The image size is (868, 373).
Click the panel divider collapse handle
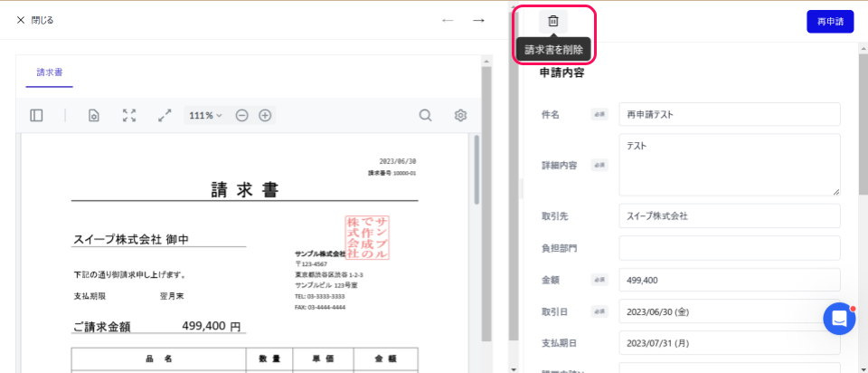[x=522, y=188]
